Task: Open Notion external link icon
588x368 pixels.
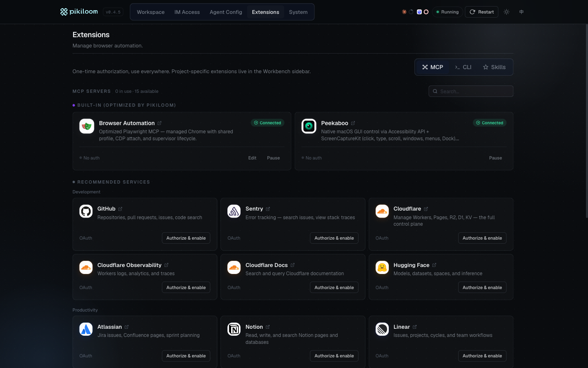Action: pos(268,327)
